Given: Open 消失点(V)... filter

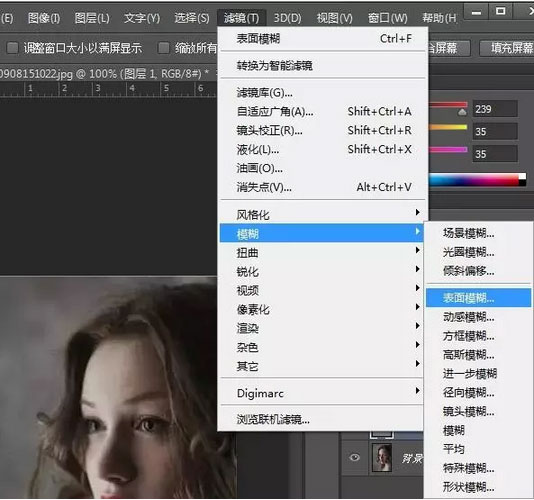Looking at the screenshot, I should [323, 187].
